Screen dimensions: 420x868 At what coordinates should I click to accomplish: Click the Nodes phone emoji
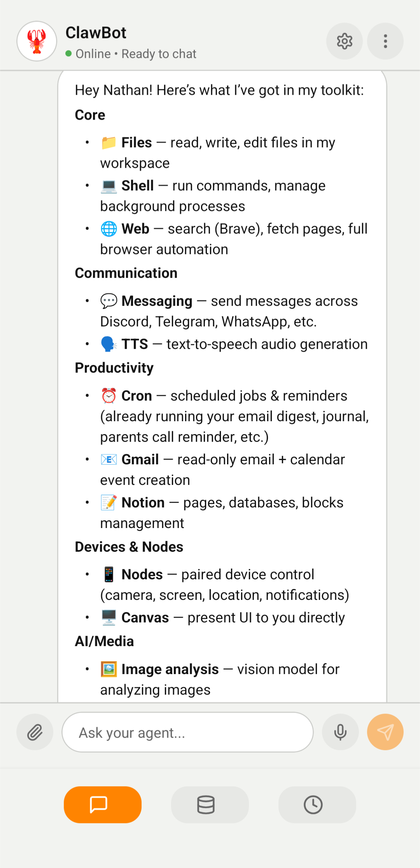point(109,574)
